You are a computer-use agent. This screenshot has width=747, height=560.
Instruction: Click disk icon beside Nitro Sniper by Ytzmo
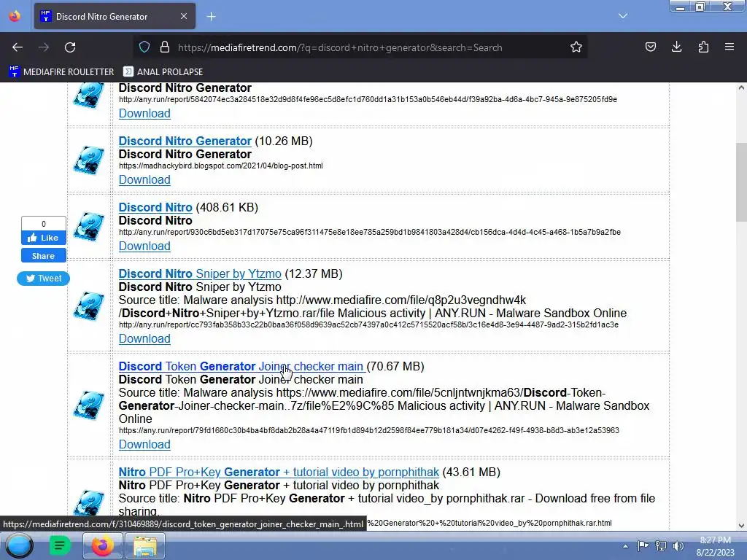coord(89,306)
